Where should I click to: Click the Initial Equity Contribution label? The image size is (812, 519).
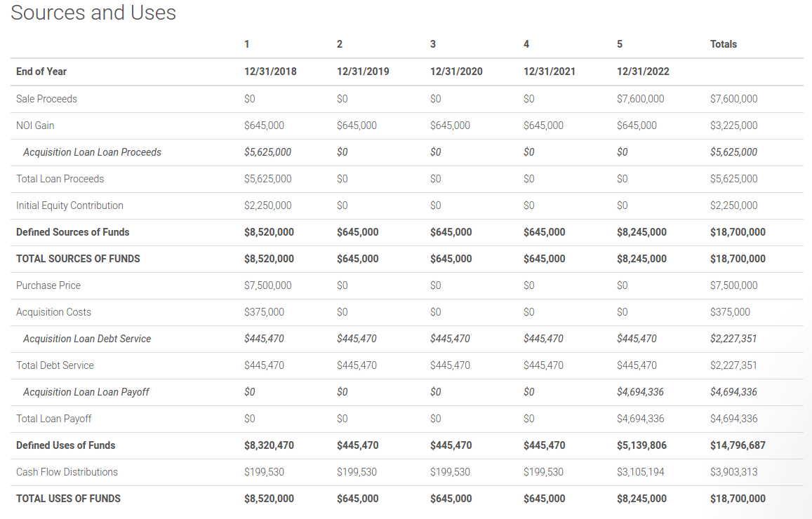click(69, 205)
